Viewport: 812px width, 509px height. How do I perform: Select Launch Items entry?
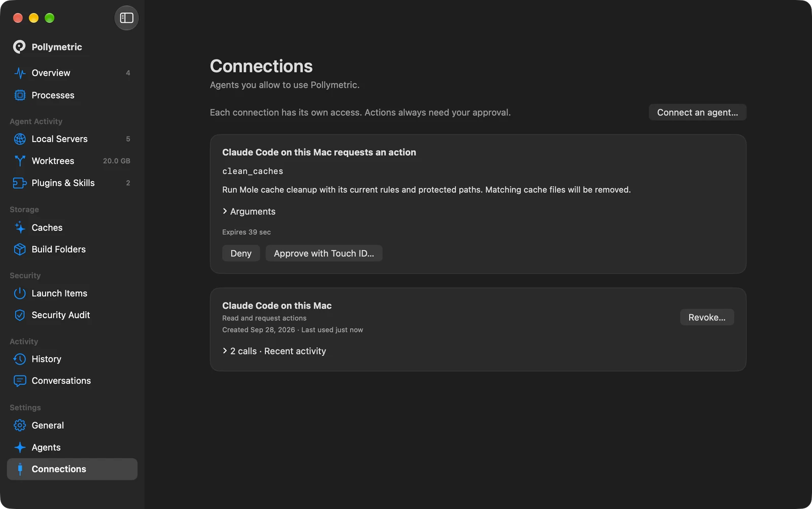[x=72, y=293]
